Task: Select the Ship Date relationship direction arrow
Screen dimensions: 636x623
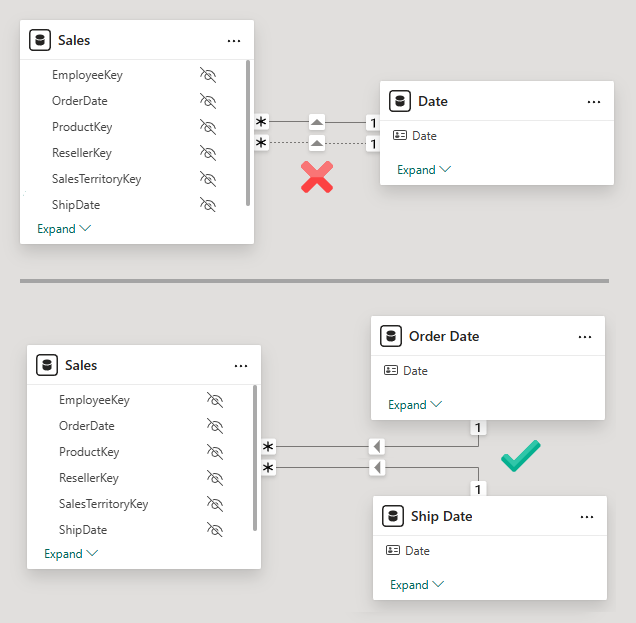Action: point(377,468)
